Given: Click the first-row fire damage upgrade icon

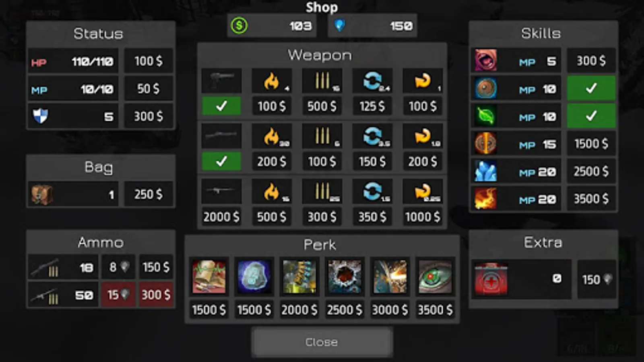Looking at the screenshot, I should (x=272, y=80).
